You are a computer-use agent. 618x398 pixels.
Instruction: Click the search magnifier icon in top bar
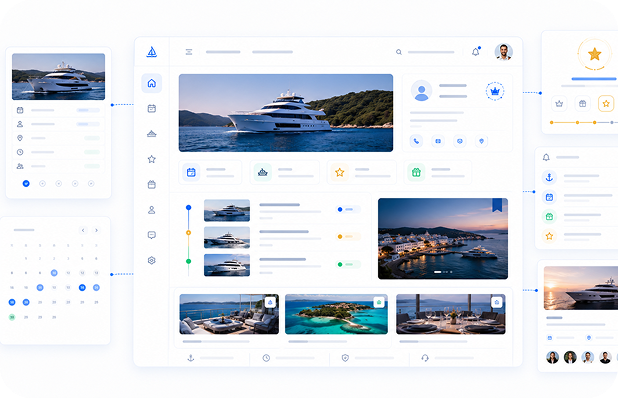click(x=399, y=52)
